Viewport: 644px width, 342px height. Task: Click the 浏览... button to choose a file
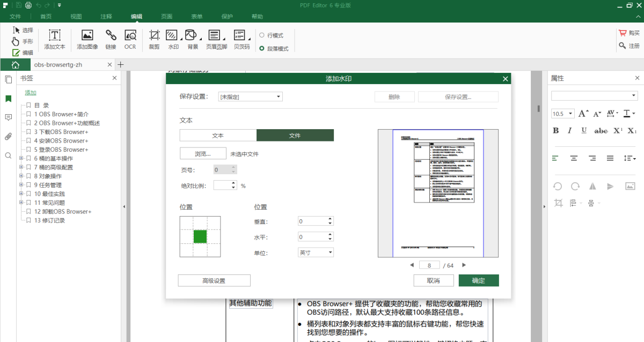(x=203, y=153)
